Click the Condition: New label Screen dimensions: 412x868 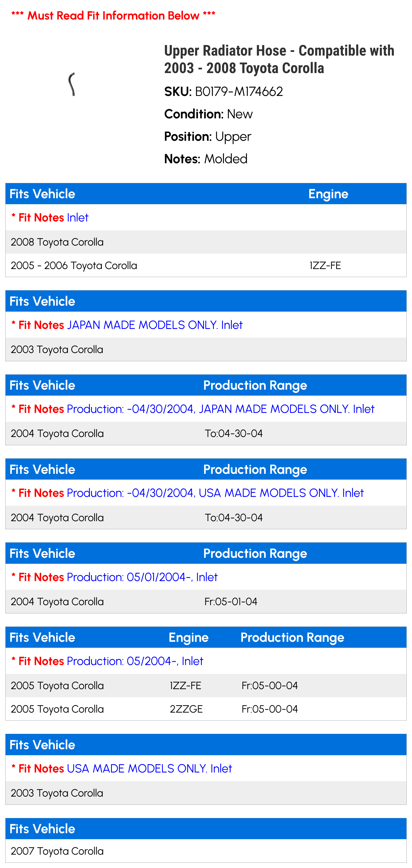[x=208, y=114]
